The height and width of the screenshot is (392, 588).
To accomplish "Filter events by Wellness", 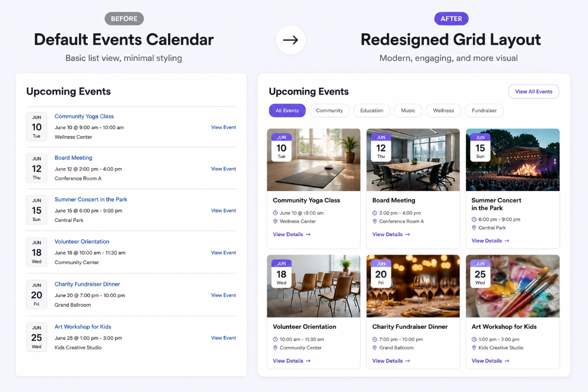I will point(443,111).
